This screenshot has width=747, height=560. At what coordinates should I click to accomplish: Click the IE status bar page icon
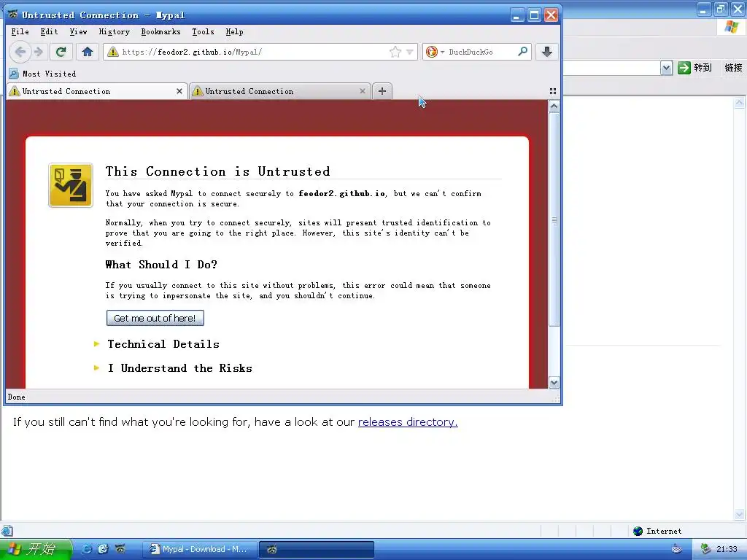tap(7, 531)
